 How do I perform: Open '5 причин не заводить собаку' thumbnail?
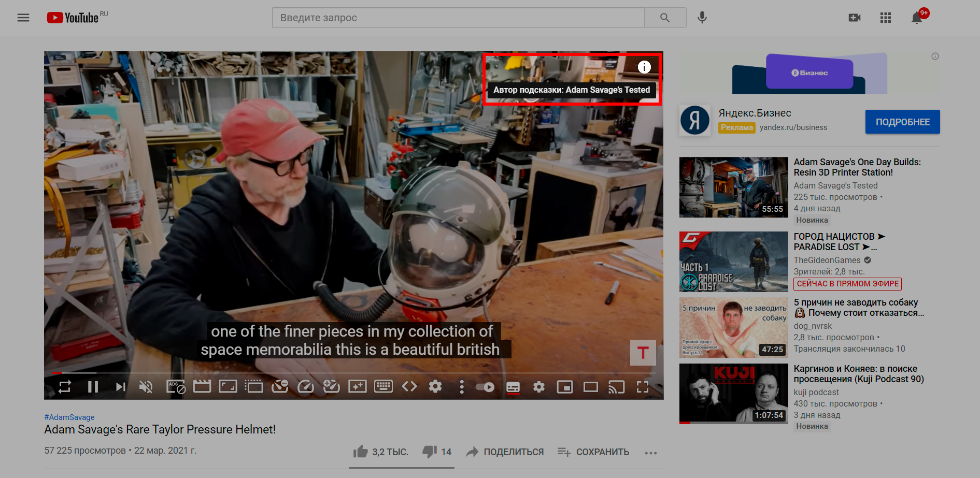click(734, 328)
